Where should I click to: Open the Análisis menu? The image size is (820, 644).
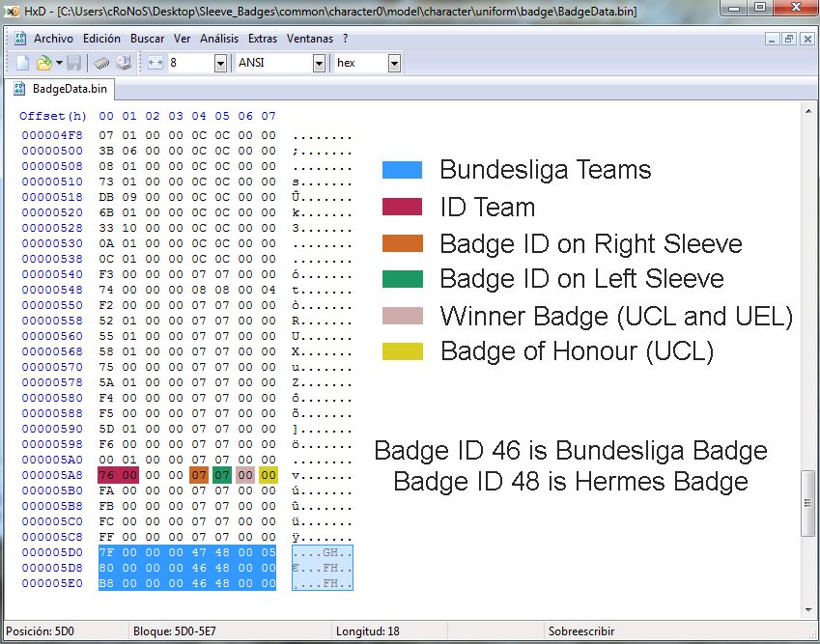pyautogui.click(x=220, y=39)
